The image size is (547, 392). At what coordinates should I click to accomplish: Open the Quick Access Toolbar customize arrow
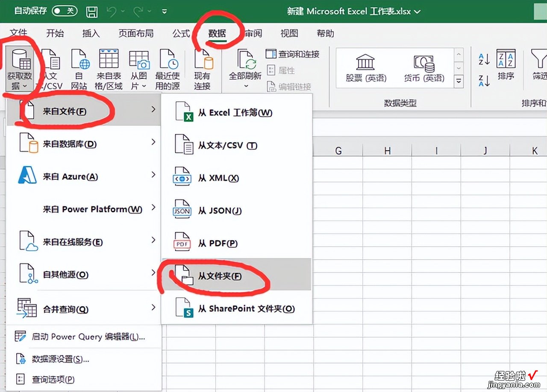click(165, 12)
